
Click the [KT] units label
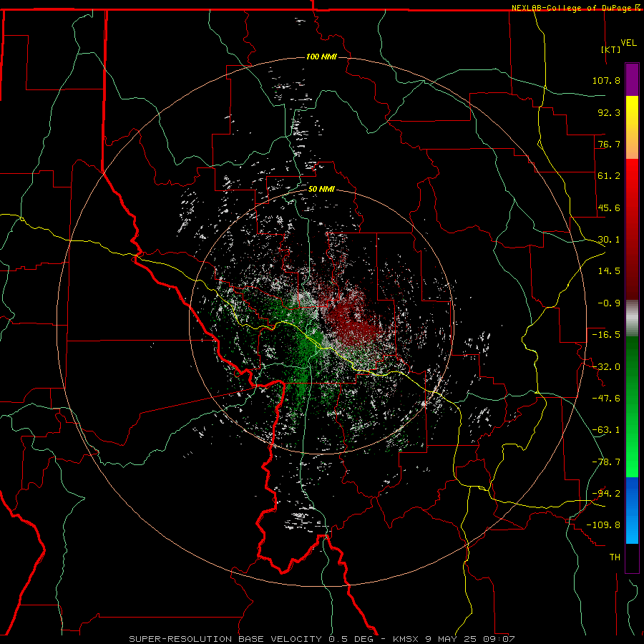point(610,49)
